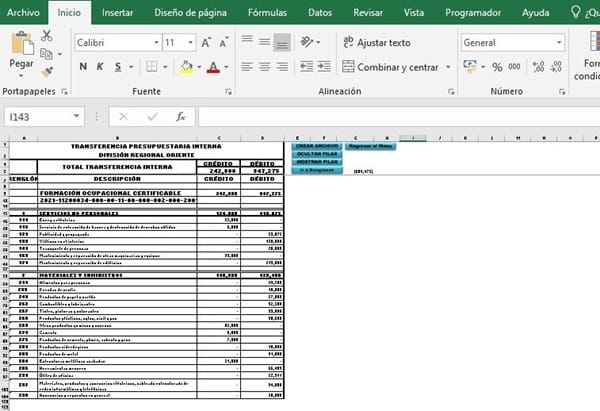
Task: Click the Format Painter brush icon
Action: pos(47,72)
